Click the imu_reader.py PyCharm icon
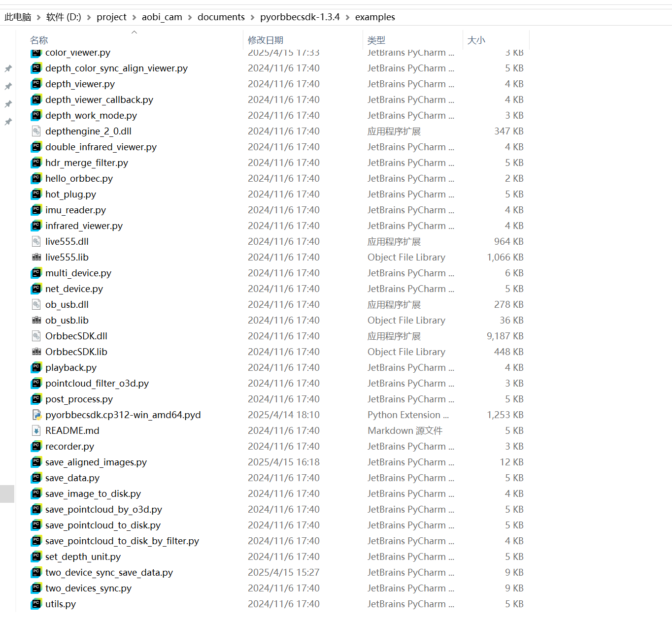Viewport: 672px width, 620px height. pyautogui.click(x=36, y=210)
